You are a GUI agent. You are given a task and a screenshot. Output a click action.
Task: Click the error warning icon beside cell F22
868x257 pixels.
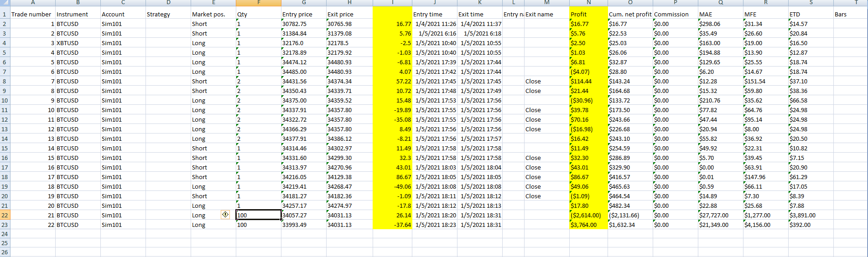225,215
